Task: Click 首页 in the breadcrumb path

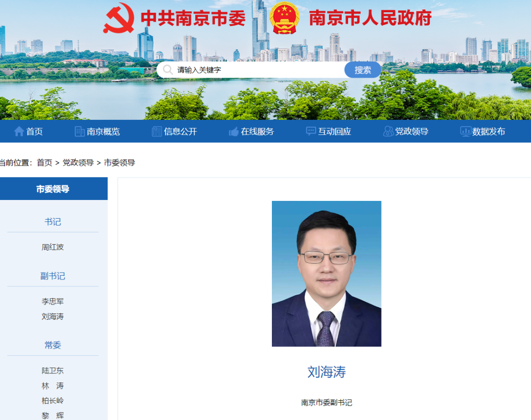Action: coord(44,163)
